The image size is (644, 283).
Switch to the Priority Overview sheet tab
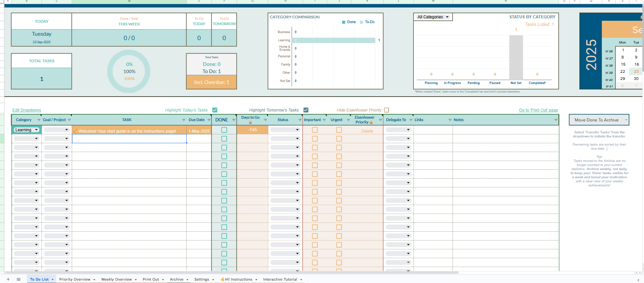coord(74,279)
